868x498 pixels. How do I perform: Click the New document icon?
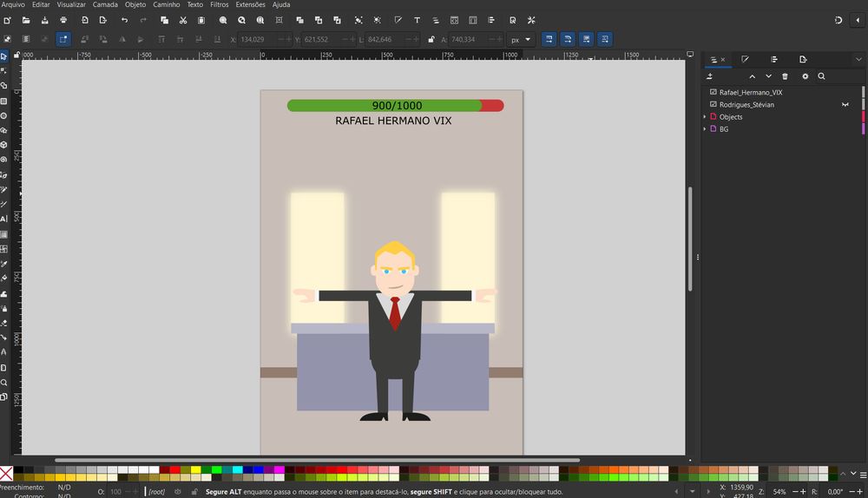pyautogui.click(x=7, y=21)
